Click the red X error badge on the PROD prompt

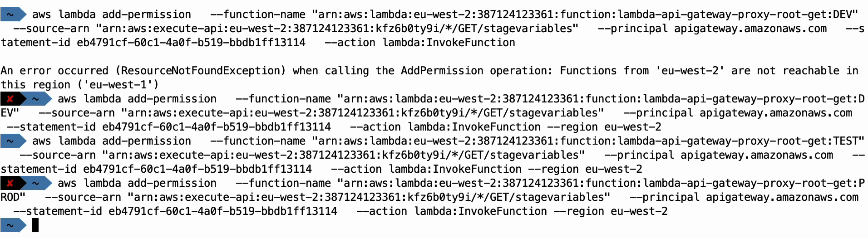[10, 183]
